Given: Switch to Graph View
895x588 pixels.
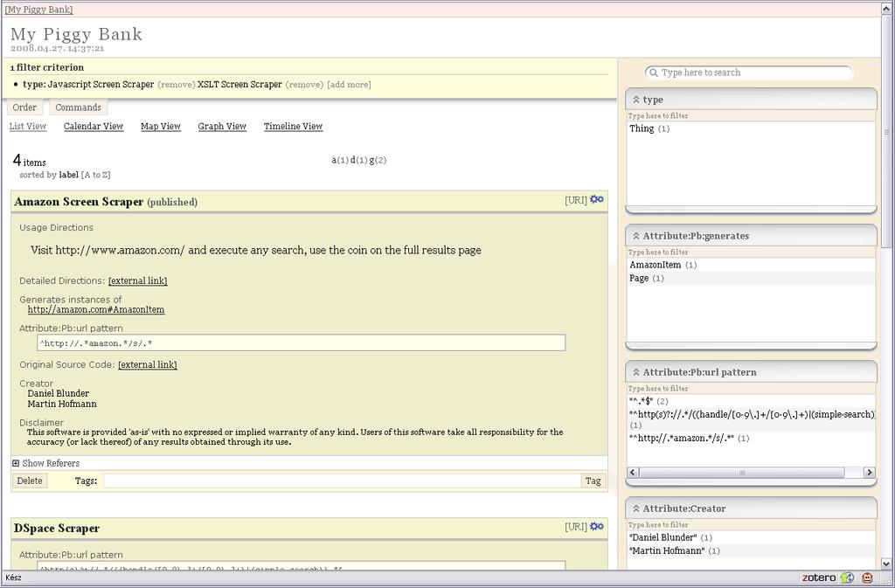Looking at the screenshot, I should coord(222,126).
